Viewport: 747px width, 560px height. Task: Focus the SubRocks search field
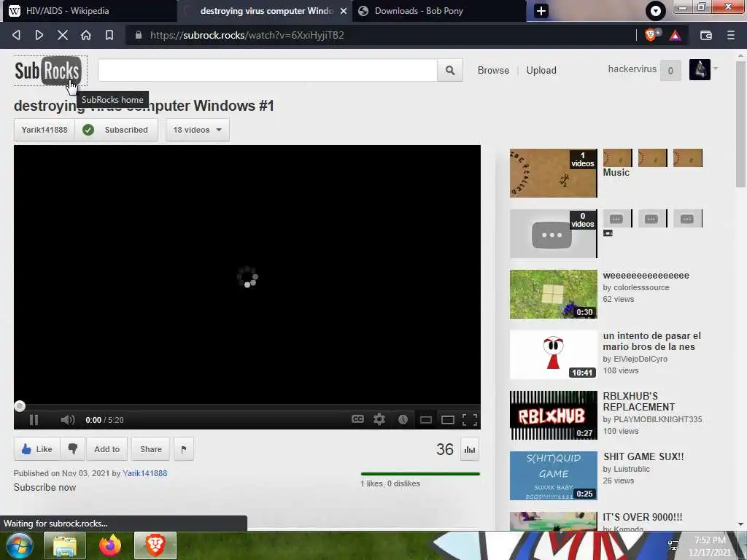268,71
